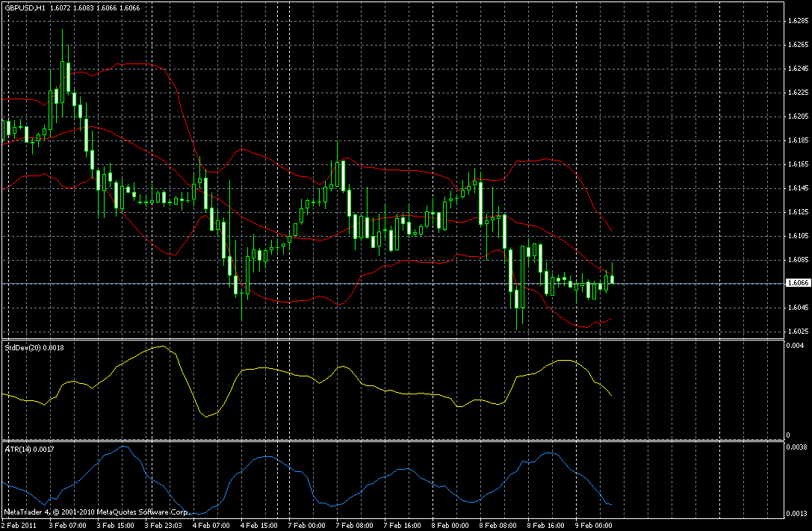Click the 8 Feb 16:00 time label
812x531 pixels.
tap(545, 525)
